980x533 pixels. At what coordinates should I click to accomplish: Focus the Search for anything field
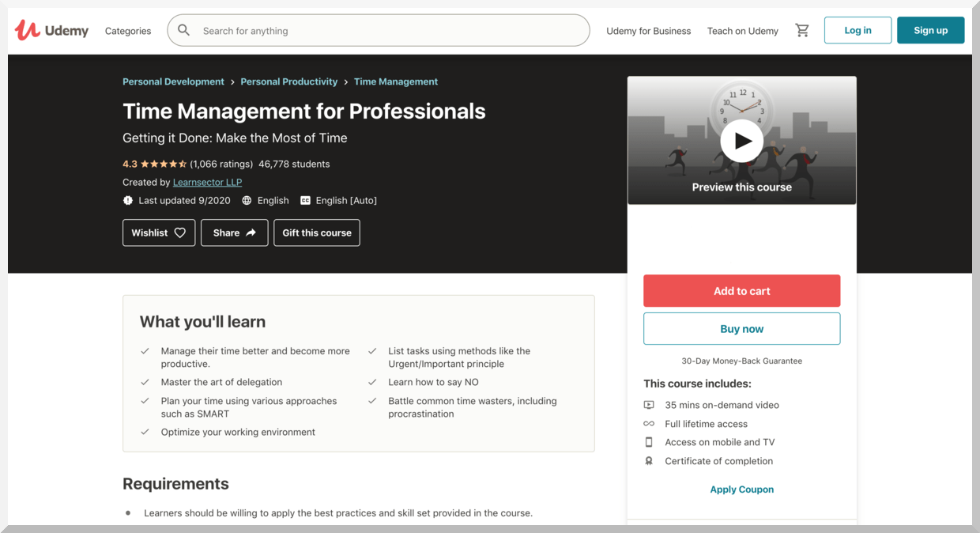pos(387,31)
